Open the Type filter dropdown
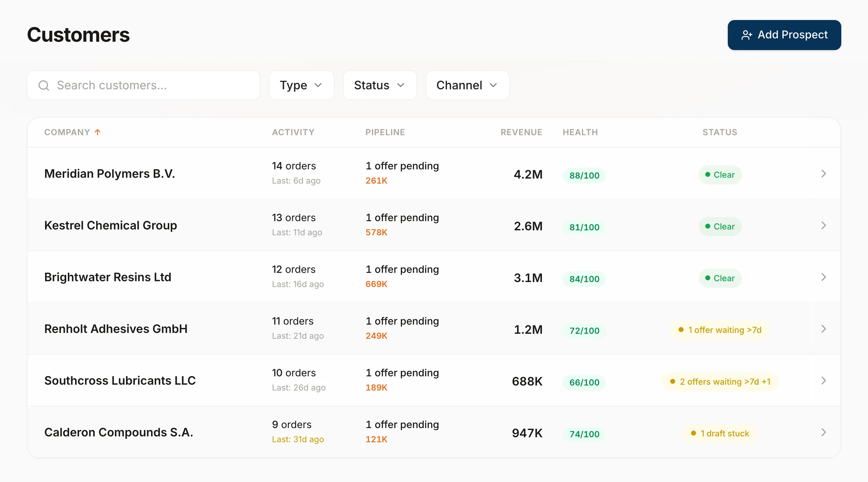This screenshot has height=482, width=868. 302,85
